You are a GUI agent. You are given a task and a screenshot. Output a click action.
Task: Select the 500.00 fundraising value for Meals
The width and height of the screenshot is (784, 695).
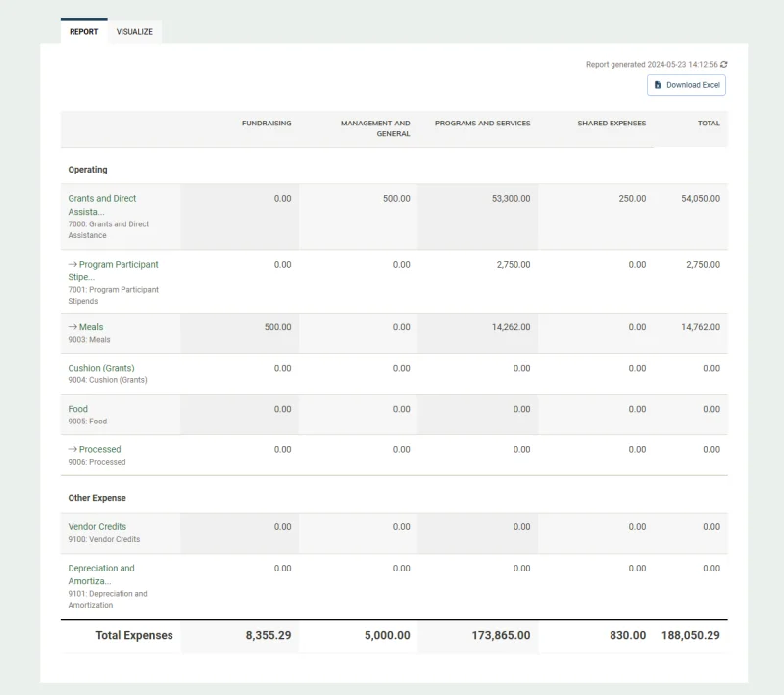[277, 327]
